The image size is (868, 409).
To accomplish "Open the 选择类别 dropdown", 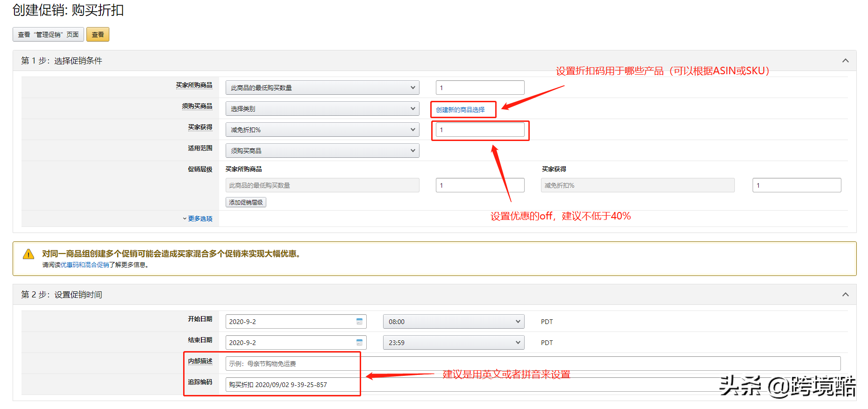I will click(x=322, y=109).
